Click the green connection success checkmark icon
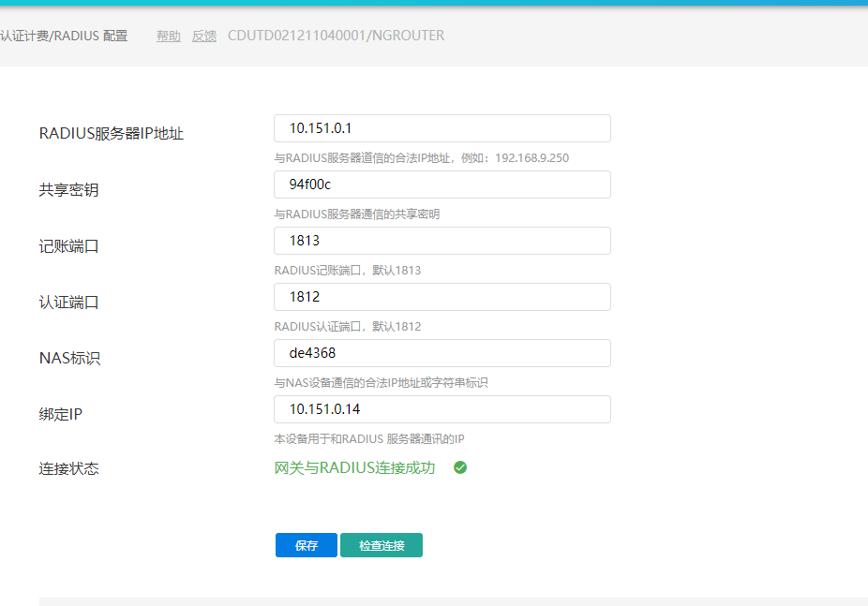Viewport: 868px width, 606px height. (x=460, y=467)
